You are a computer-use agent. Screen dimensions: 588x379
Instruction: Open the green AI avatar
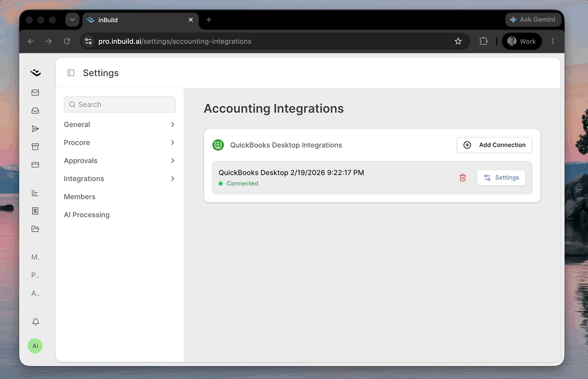35,346
